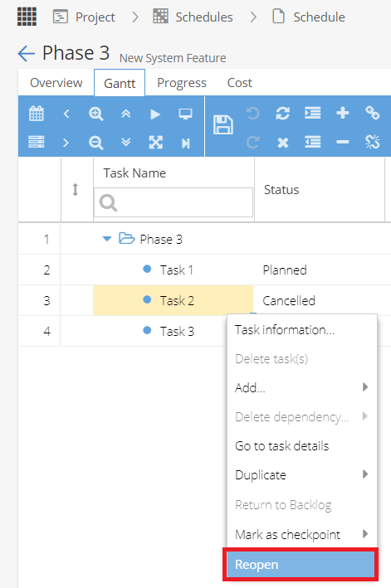Click Project breadcrumb link
391x588 pixels.
[x=95, y=17]
